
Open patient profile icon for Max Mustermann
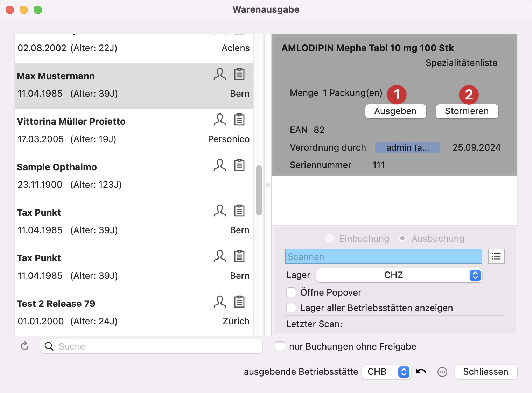pos(220,74)
